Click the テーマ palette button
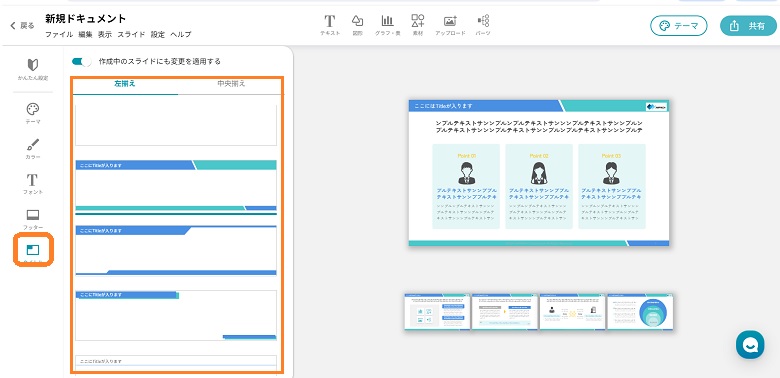The height and width of the screenshot is (378, 780). 679,26
